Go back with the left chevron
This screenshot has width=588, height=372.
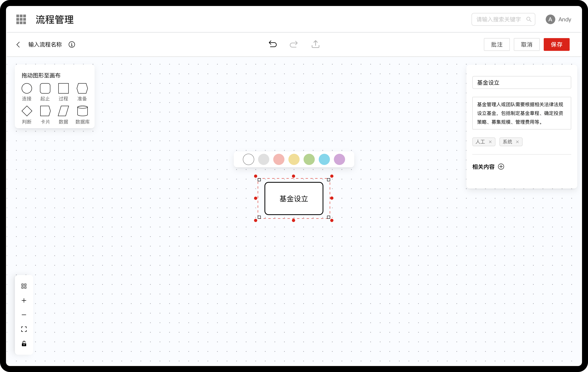(x=18, y=44)
